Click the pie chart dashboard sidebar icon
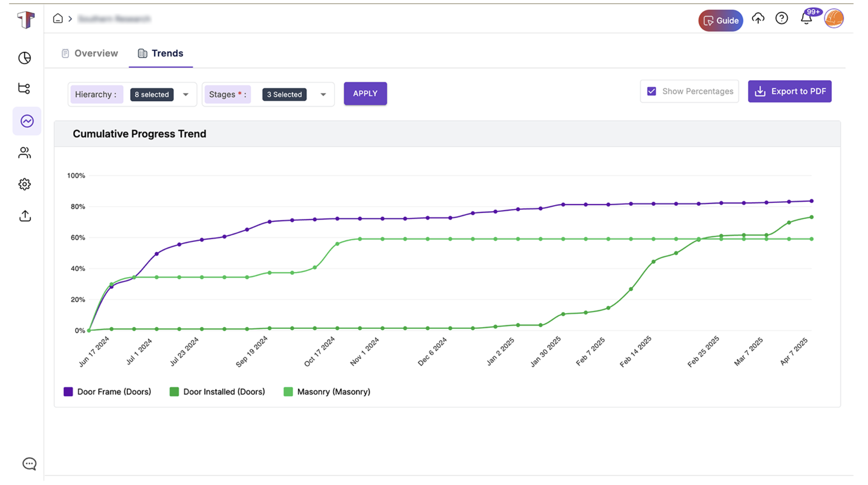Viewport: 868px width, 485px height. click(25, 58)
